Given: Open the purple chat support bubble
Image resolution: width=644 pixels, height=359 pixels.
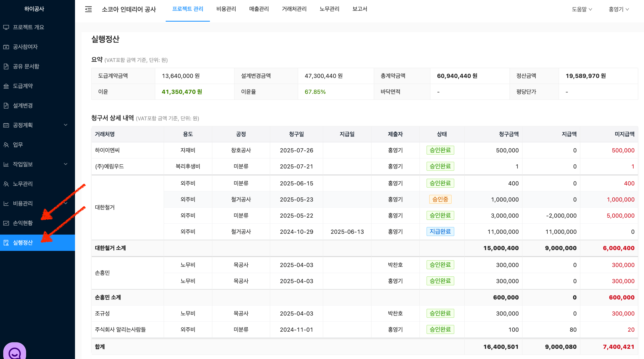Looking at the screenshot, I should point(14,352).
